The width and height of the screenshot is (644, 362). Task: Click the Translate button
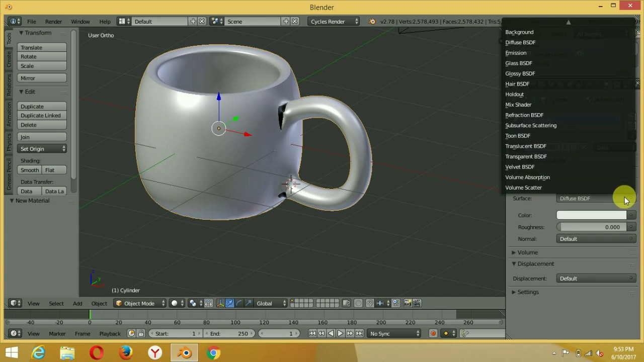coord(42,47)
